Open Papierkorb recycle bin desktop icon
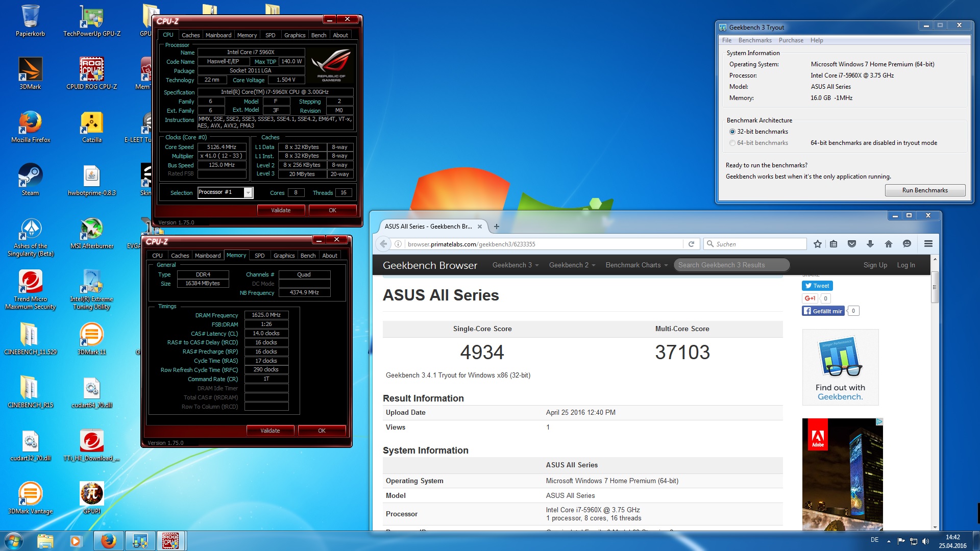The width and height of the screenshot is (980, 551). click(30, 20)
